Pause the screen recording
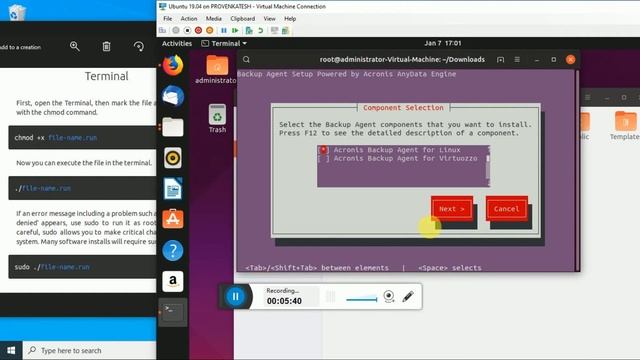640x360 pixels. pos(236,296)
